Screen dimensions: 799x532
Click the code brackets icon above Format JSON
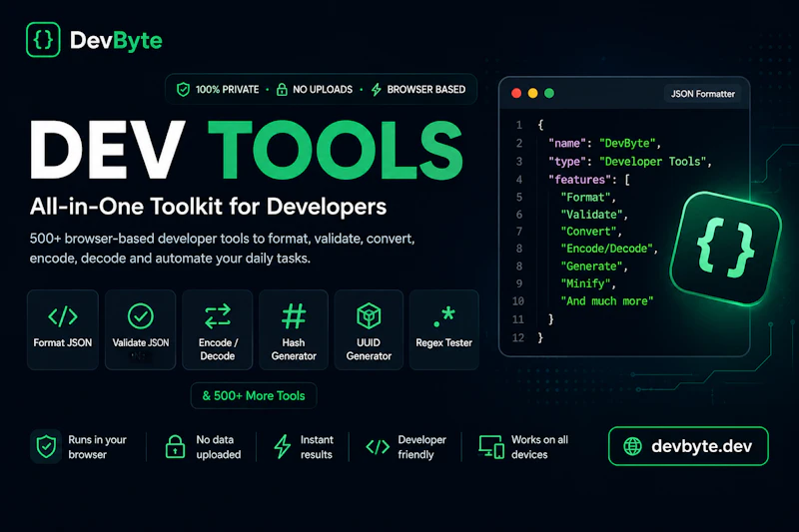(x=63, y=316)
